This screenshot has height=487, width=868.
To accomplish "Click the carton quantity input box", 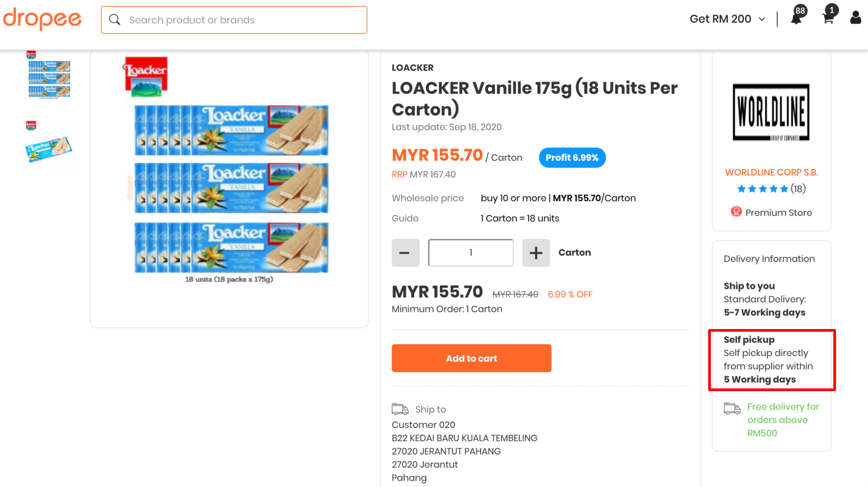I will [x=470, y=253].
